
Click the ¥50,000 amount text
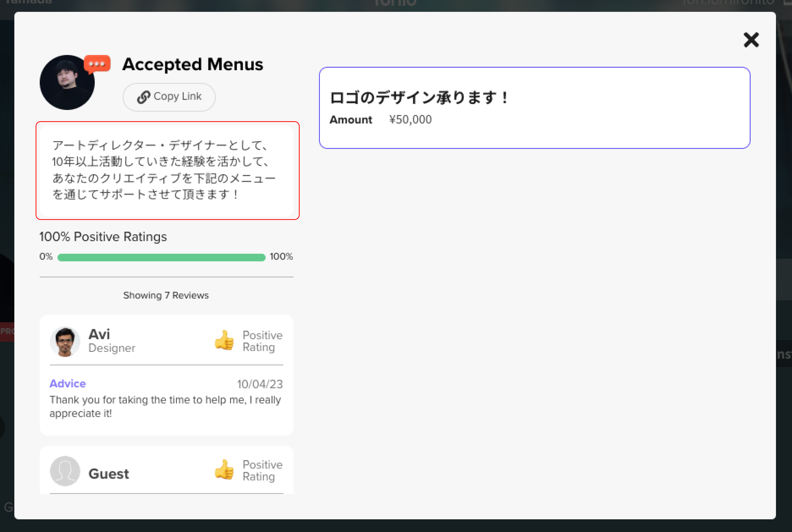[x=410, y=119]
